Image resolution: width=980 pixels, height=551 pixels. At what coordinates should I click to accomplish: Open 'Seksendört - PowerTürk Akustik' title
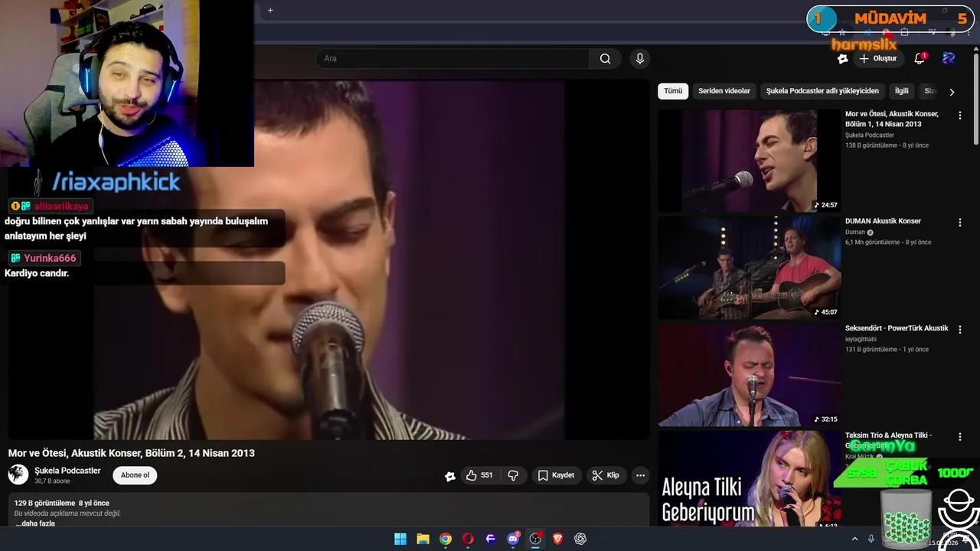[x=897, y=328]
